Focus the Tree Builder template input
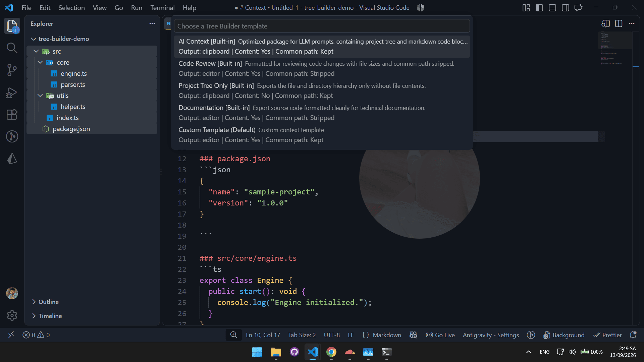644x362 pixels. [322, 26]
